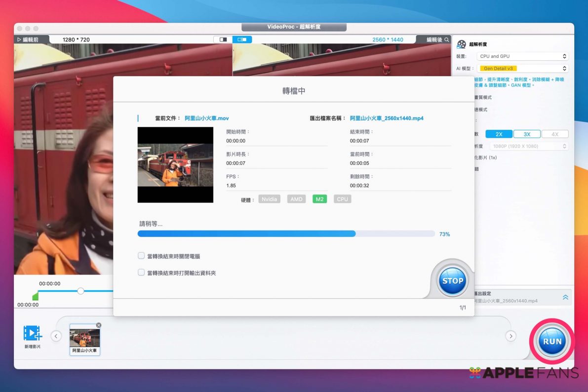
Task: Open the CPU and GPU device dropdown
Action: 523,56
